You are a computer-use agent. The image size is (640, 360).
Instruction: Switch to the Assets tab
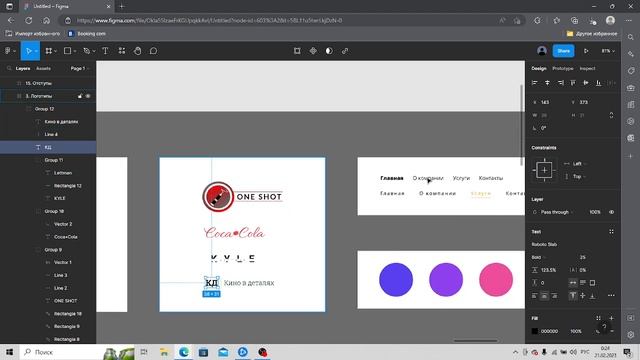43,69
